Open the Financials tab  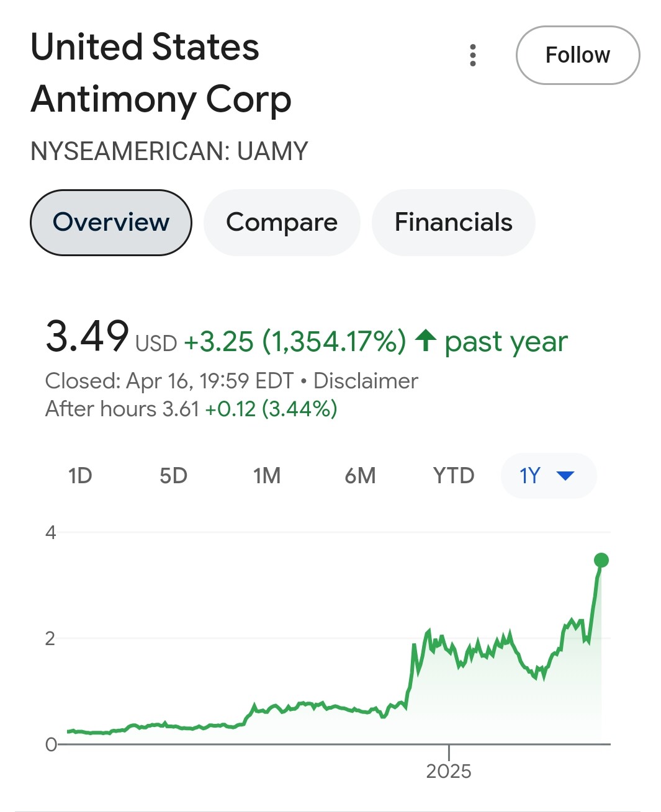[x=453, y=222]
